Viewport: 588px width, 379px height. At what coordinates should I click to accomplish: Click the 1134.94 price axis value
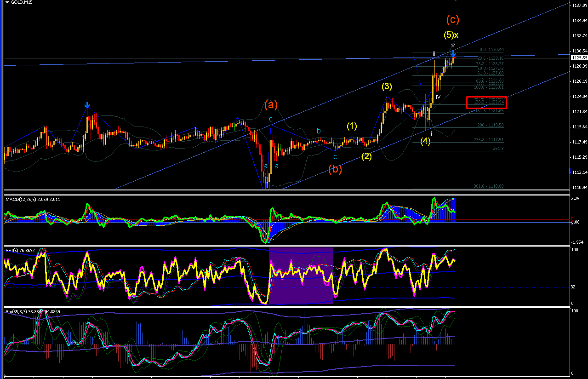pos(579,21)
